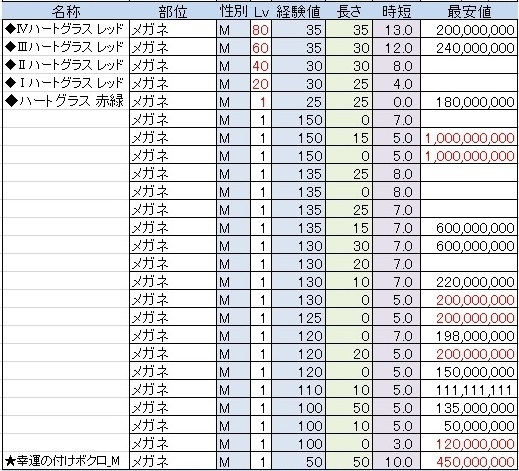Click the 111,111,111 price cell
Viewport: 519px width, 471px height.
(x=469, y=389)
